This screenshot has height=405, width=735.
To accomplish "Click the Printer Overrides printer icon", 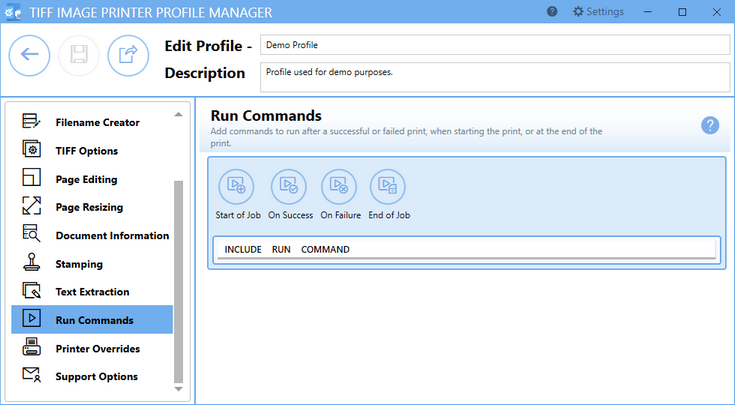I will tap(31, 347).
